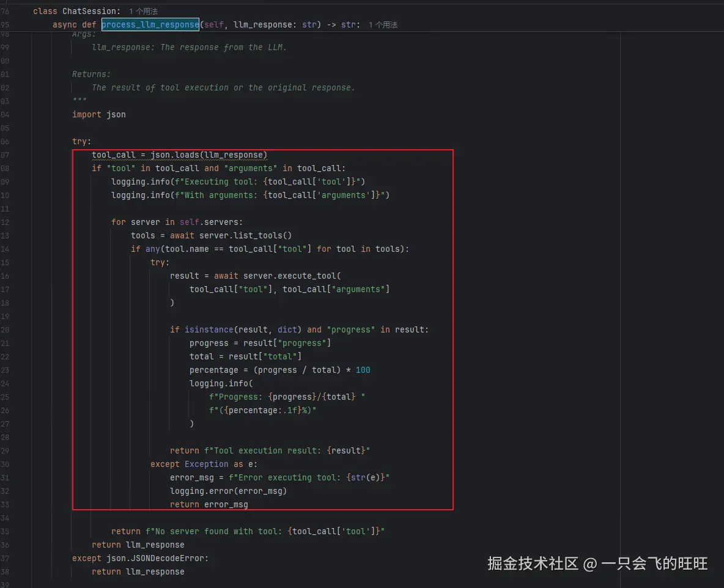Image resolution: width=724 pixels, height=588 pixels.
Task: Click 'return f"Tool execution result: {result}"' line
Action: click(x=270, y=450)
